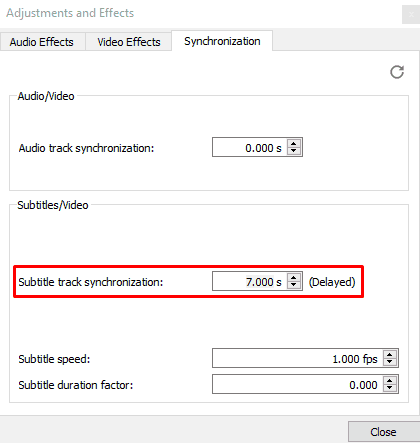420x443 pixels.
Task: Open the Video Effects tab
Action: (129, 42)
